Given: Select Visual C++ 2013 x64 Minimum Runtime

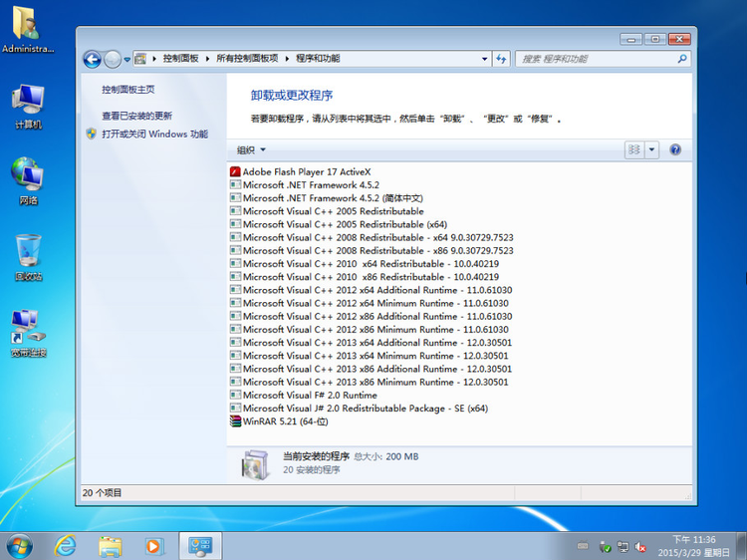Looking at the screenshot, I should coord(370,355).
